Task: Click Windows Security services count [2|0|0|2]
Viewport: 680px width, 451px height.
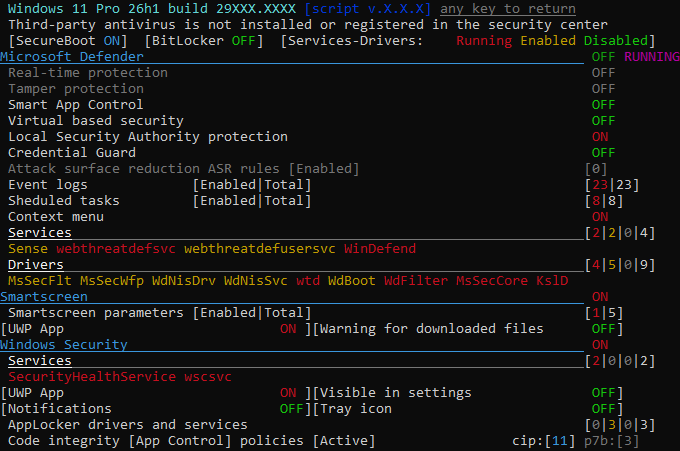Action: coord(620,361)
